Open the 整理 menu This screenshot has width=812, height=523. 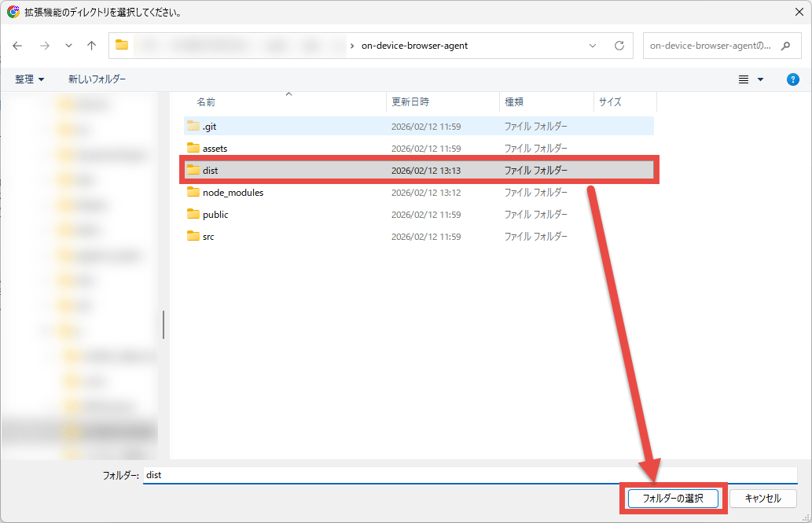pos(30,79)
